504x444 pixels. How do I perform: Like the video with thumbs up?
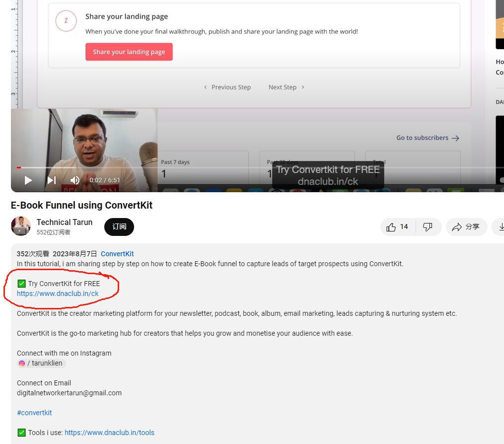pos(398,227)
